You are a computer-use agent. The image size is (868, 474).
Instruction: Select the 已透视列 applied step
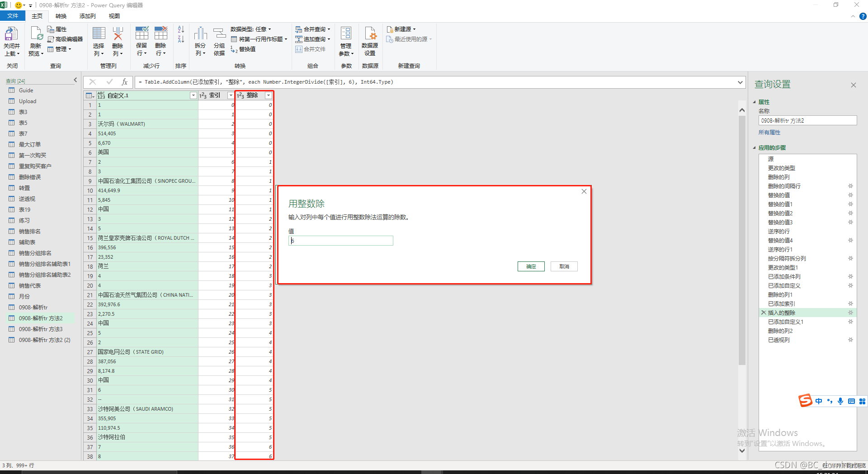[779, 340]
